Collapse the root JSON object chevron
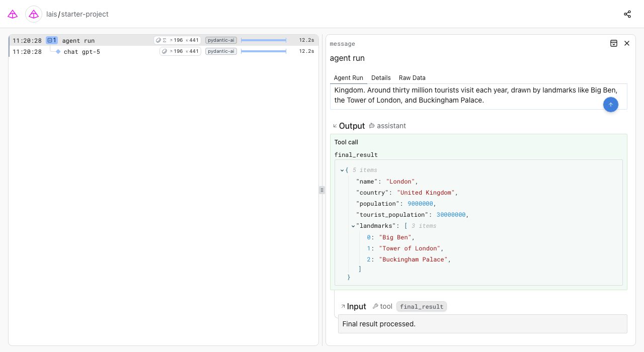 (x=342, y=170)
